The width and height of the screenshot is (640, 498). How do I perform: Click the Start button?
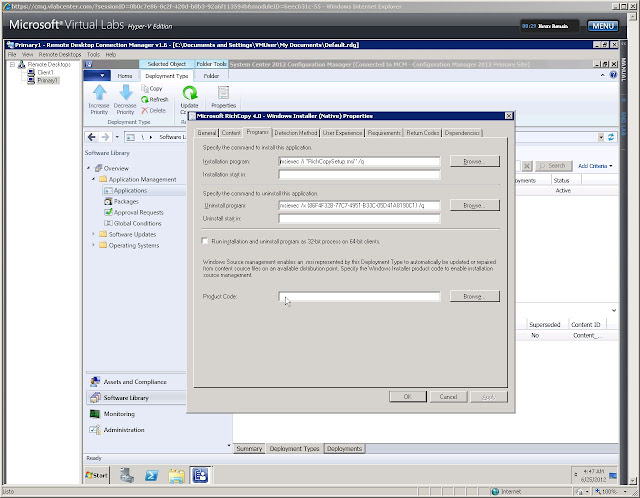(97, 475)
